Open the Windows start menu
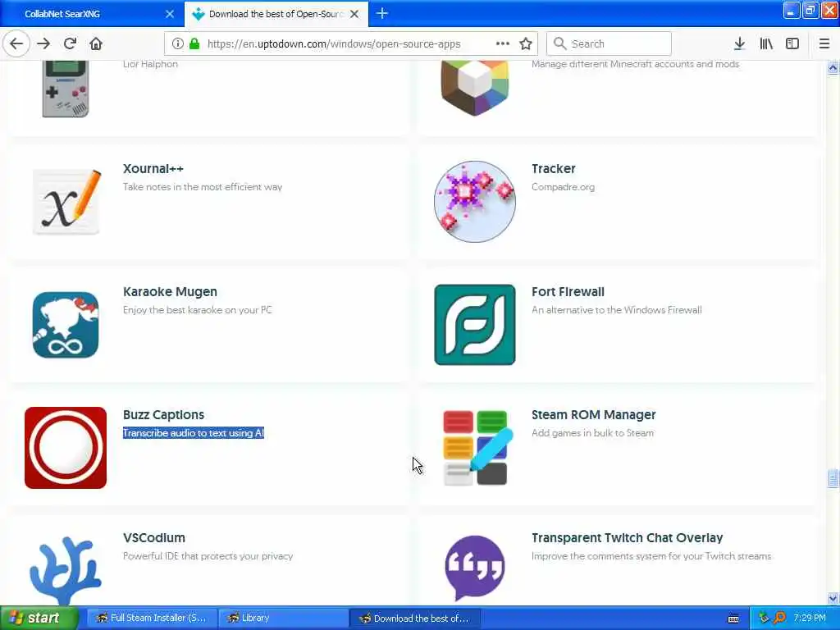Screen dimensions: 840x630 [x=39, y=619]
